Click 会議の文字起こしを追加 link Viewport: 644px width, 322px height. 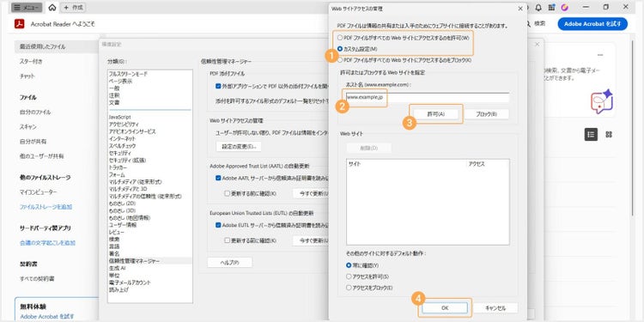(x=47, y=243)
